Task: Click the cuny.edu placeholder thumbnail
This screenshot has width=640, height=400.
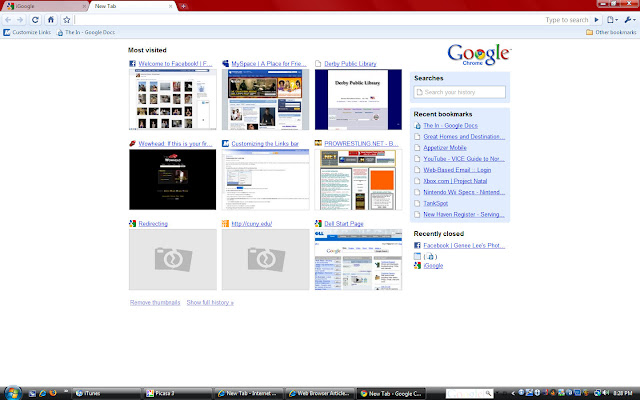Action: click(265, 260)
